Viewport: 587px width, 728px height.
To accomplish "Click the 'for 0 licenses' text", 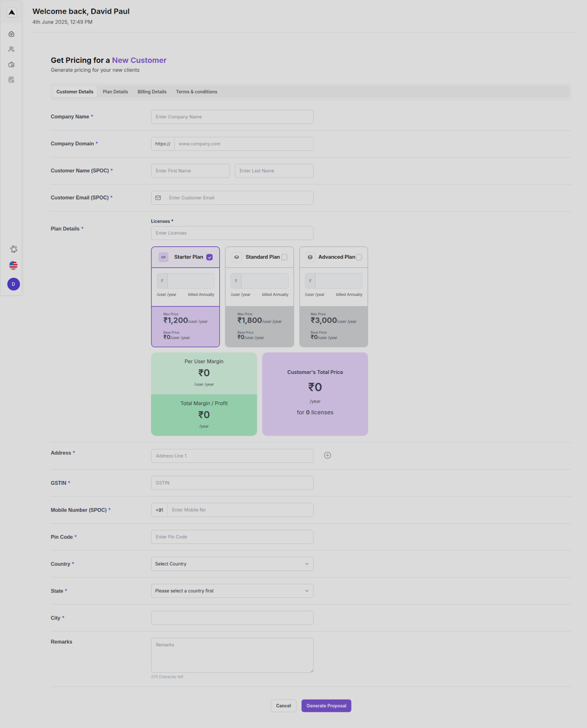I will coord(315,413).
